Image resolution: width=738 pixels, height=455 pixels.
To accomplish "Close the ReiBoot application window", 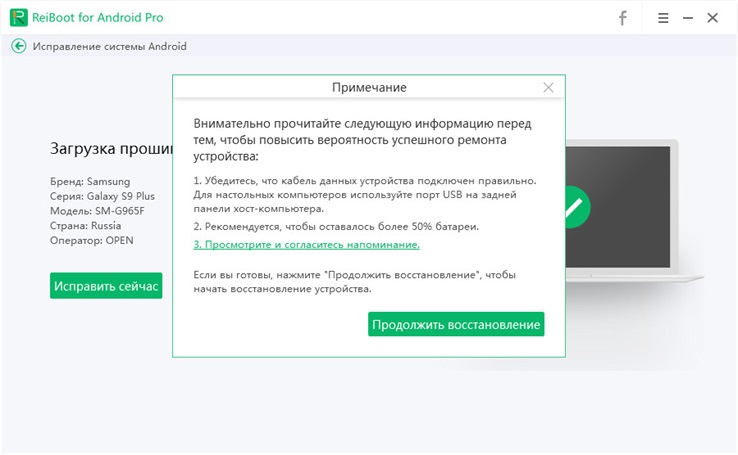I will (713, 18).
